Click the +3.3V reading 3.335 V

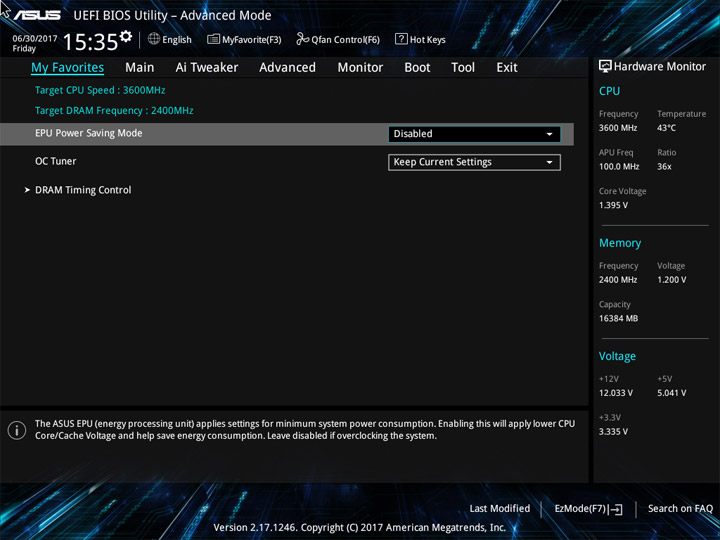613,432
